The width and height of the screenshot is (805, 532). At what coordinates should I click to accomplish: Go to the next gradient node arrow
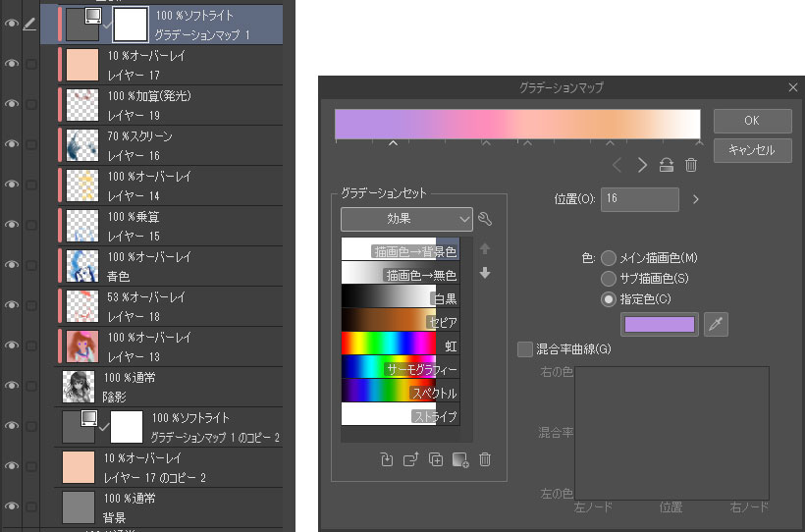click(642, 165)
